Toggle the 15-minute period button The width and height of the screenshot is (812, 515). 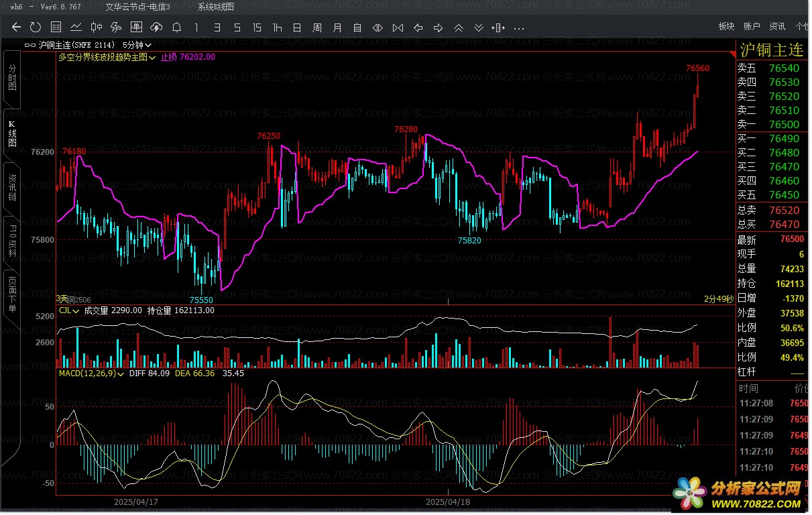257,27
